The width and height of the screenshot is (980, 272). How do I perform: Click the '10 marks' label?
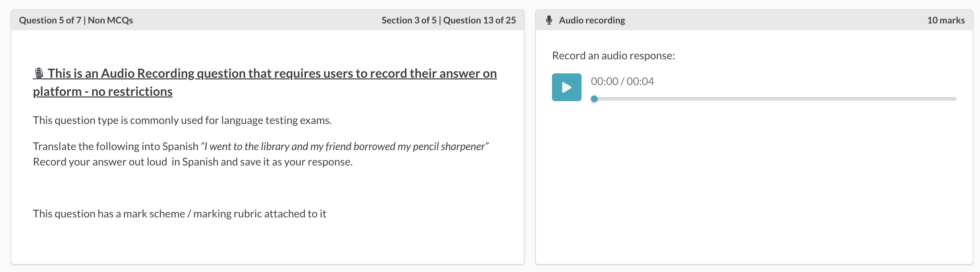pyautogui.click(x=945, y=20)
